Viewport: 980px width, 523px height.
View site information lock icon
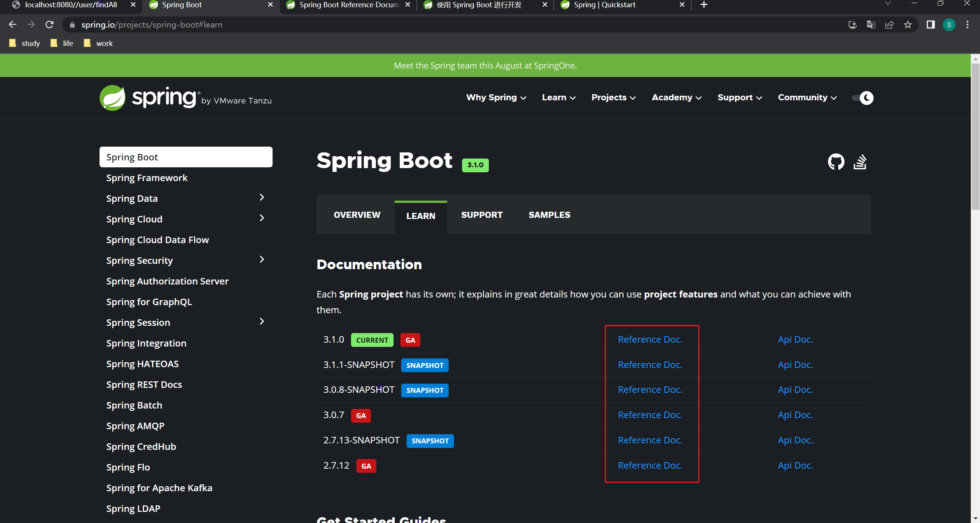[x=72, y=25]
